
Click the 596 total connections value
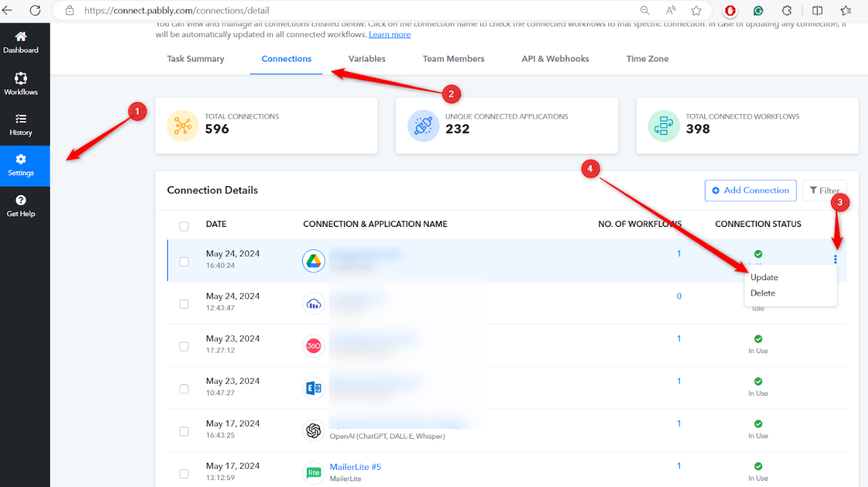(217, 129)
